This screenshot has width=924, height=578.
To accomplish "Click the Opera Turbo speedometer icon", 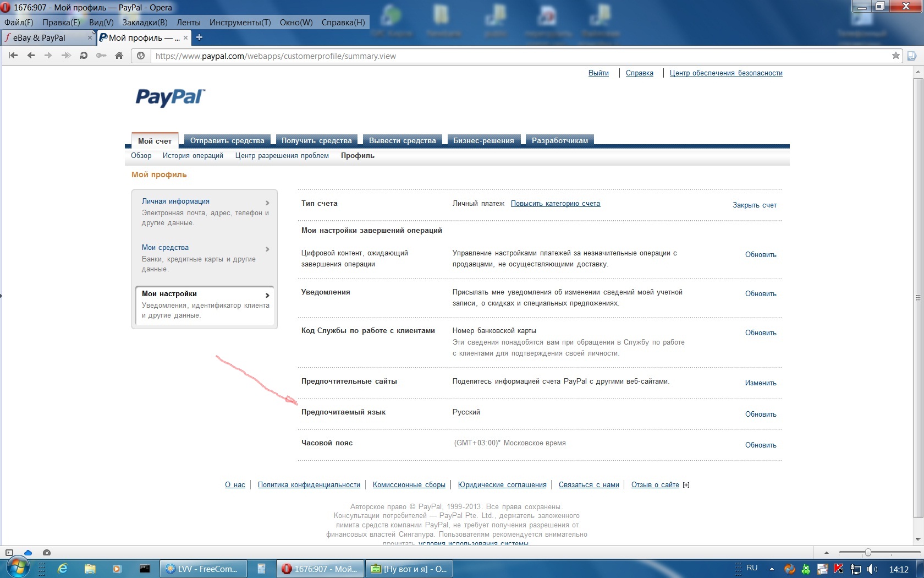I will [47, 553].
